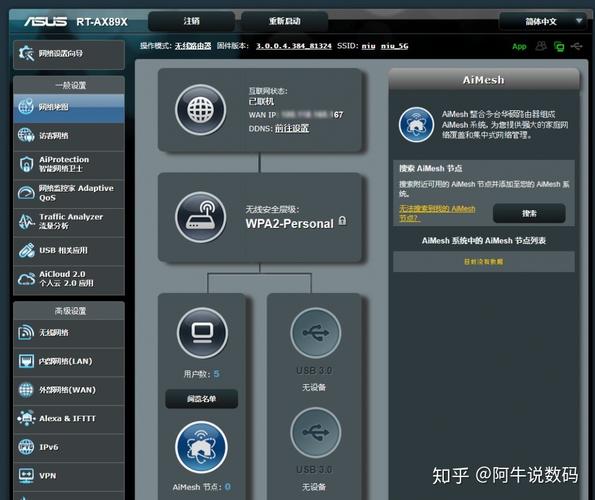Image resolution: width=595 pixels, height=500 pixels.
Task: Click the green network clients status icon
Action: (x=559, y=47)
